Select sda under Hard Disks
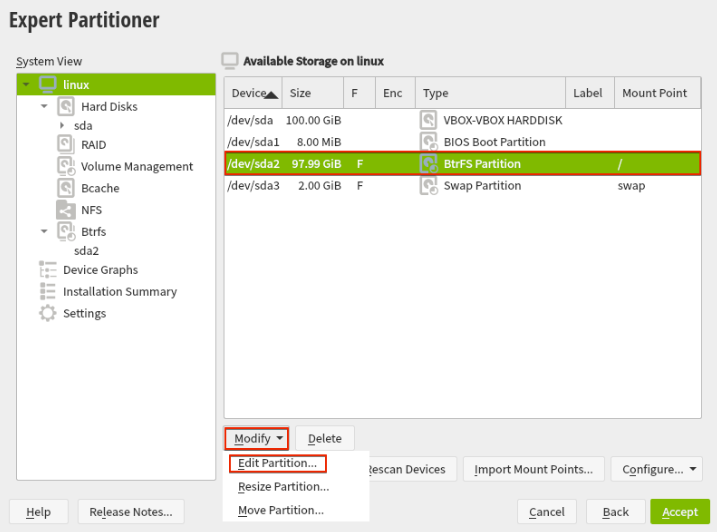This screenshot has width=717, height=532. (x=83, y=125)
